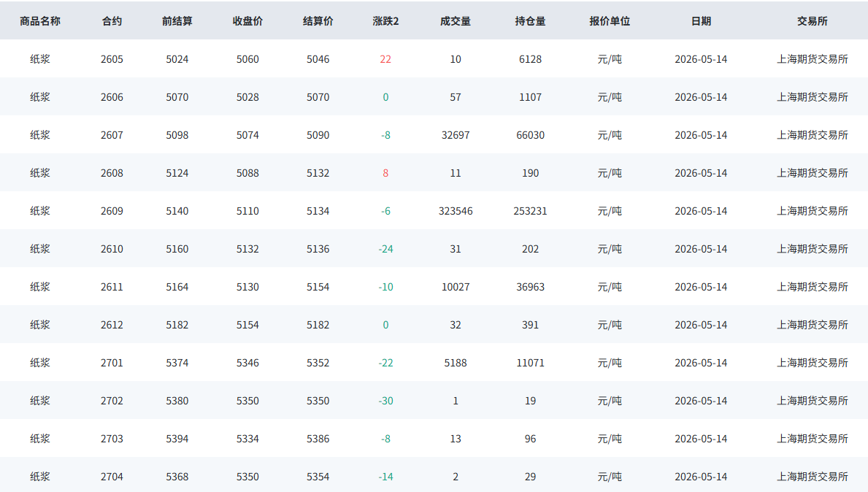The width and height of the screenshot is (868, 492).
Task: Select volume 323546 in row 2609
Action: [455, 211]
